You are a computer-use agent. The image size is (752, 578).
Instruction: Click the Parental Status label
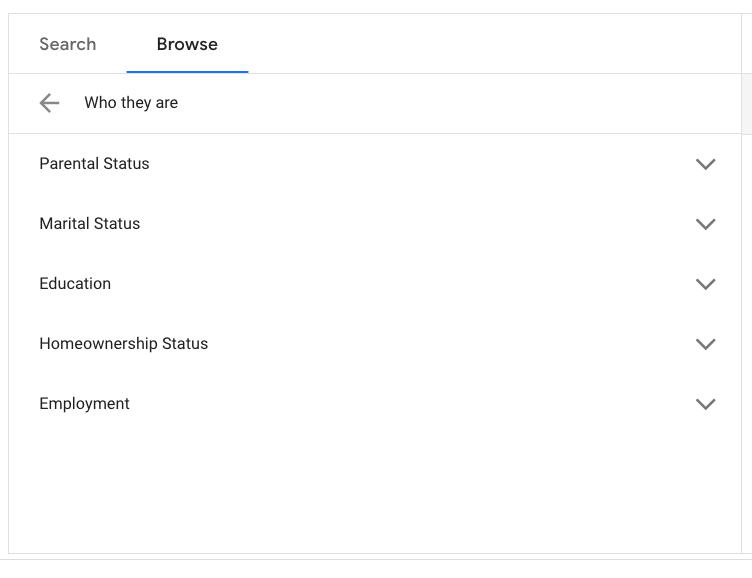[x=94, y=164]
